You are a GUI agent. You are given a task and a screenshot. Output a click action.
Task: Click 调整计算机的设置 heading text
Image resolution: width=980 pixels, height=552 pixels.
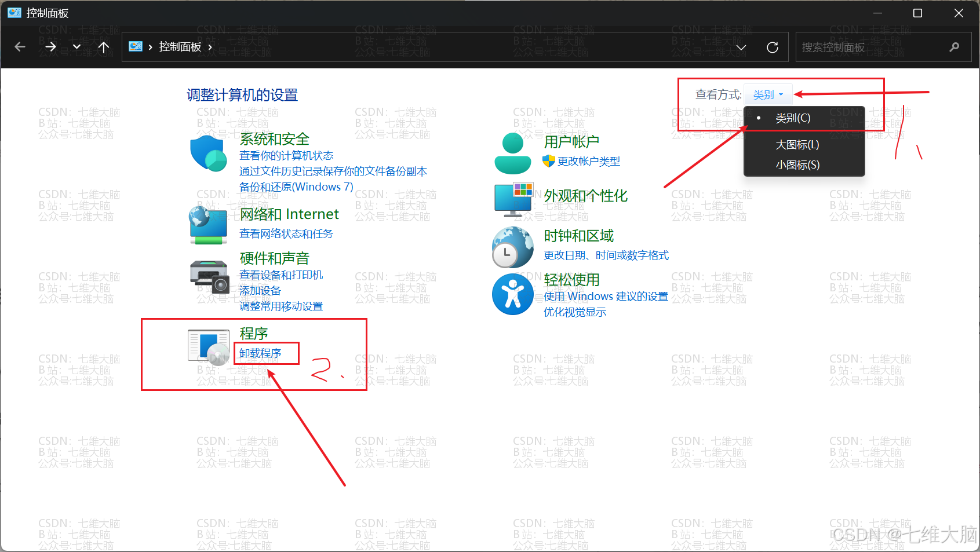(x=242, y=95)
